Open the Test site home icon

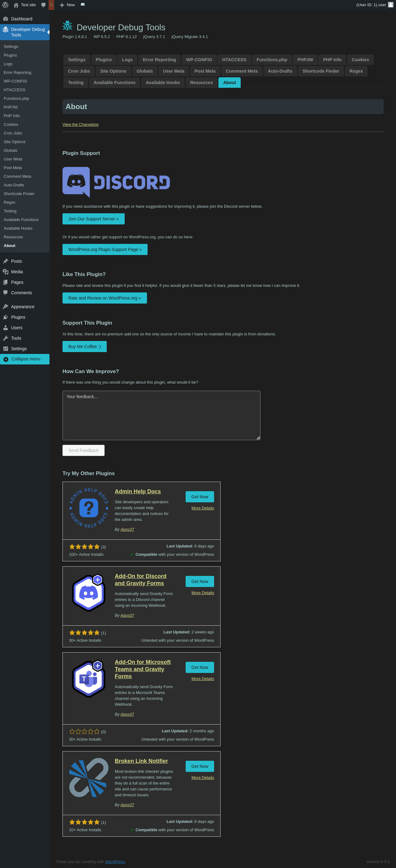pos(16,5)
